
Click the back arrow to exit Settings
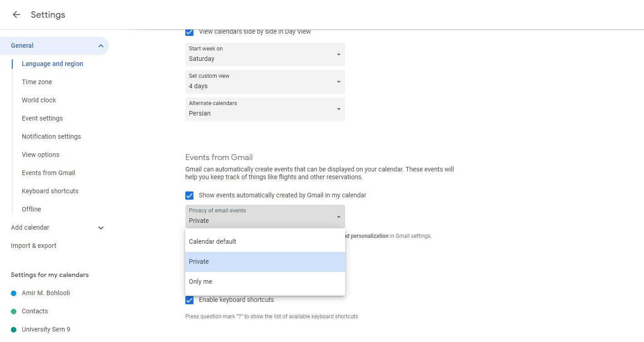pos(16,14)
